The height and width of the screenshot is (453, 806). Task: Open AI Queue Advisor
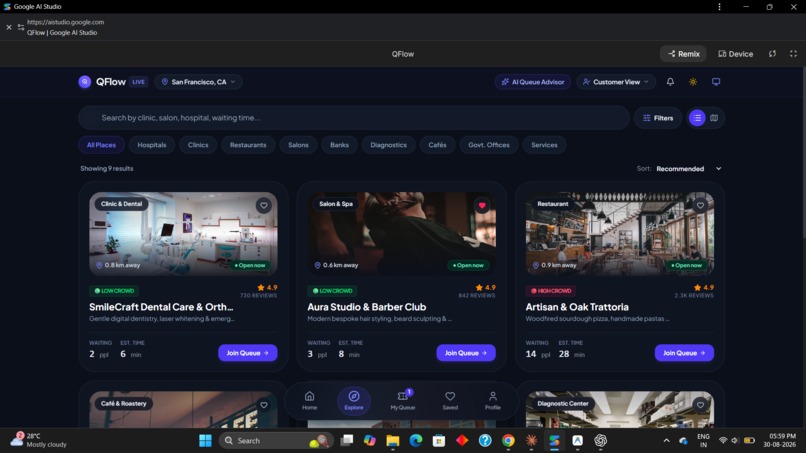533,82
